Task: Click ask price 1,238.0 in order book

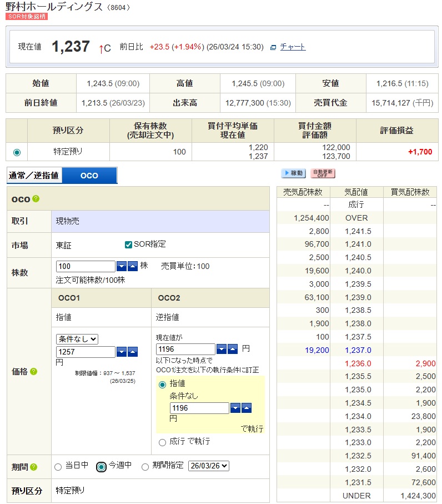Action: pos(358,323)
